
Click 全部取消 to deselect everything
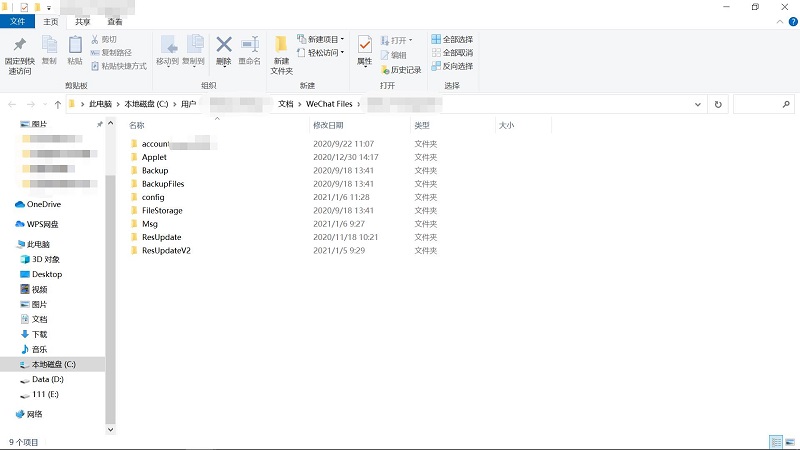pyautogui.click(x=452, y=52)
